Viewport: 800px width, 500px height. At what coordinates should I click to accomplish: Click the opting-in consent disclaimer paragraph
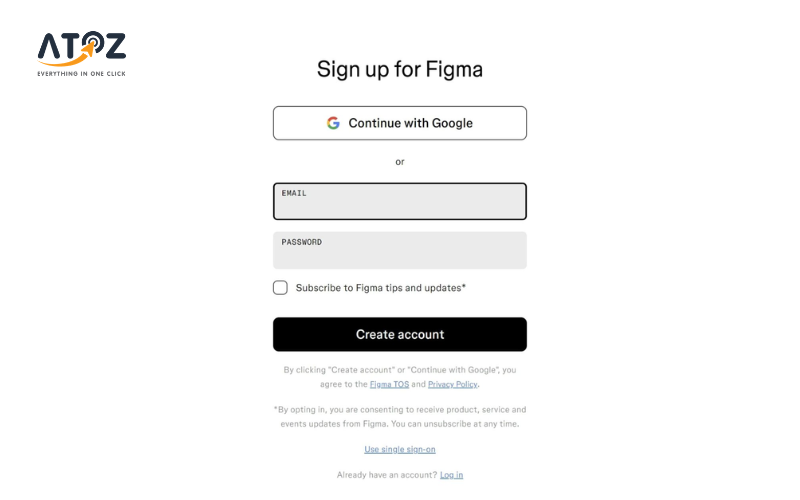(400, 416)
